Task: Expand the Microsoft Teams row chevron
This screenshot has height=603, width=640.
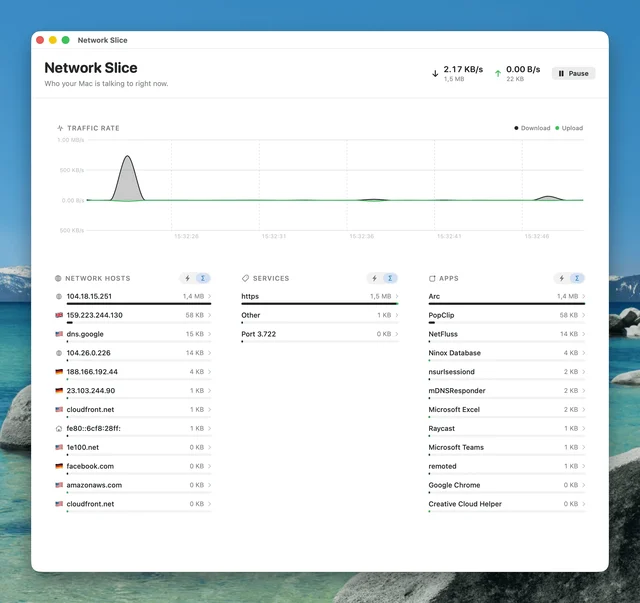Action: (584, 447)
